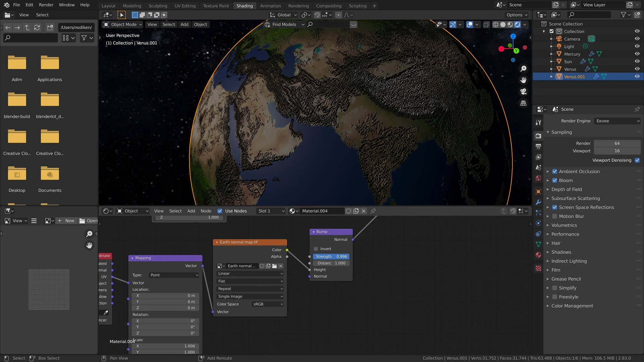This screenshot has width=644, height=362.
Task: Pin the node editor material
Action: pos(373,211)
